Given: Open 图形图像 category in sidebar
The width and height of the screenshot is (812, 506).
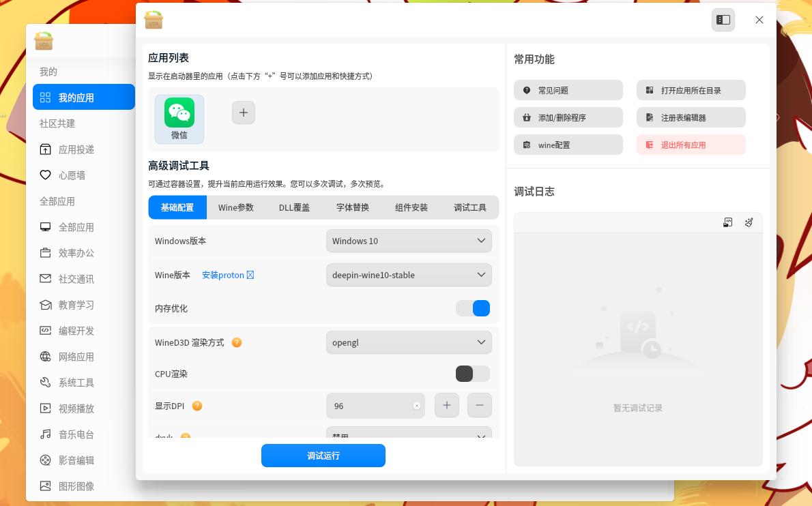Looking at the screenshot, I should pyautogui.click(x=84, y=486).
